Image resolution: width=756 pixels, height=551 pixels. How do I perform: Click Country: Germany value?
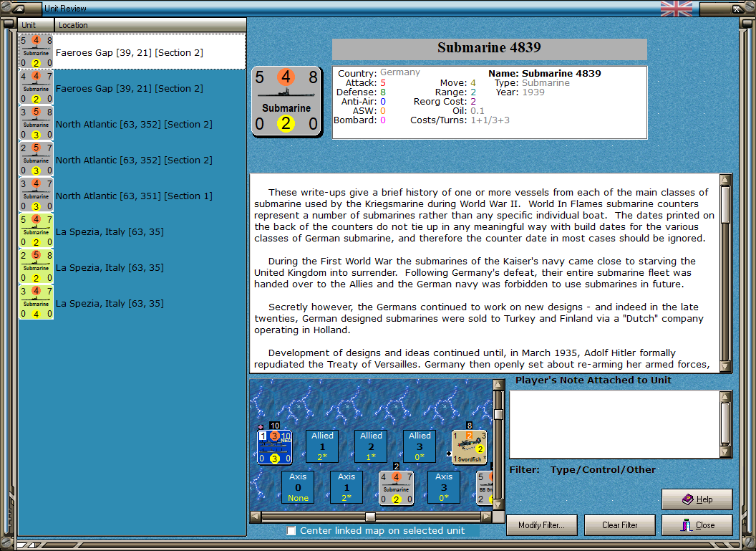(399, 72)
